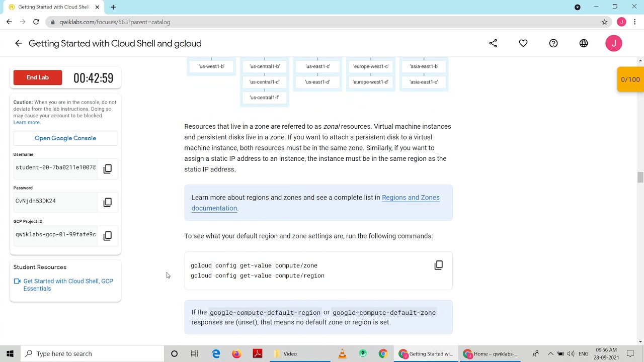
Task: Open the Windows notification center
Action: pyautogui.click(x=630, y=353)
